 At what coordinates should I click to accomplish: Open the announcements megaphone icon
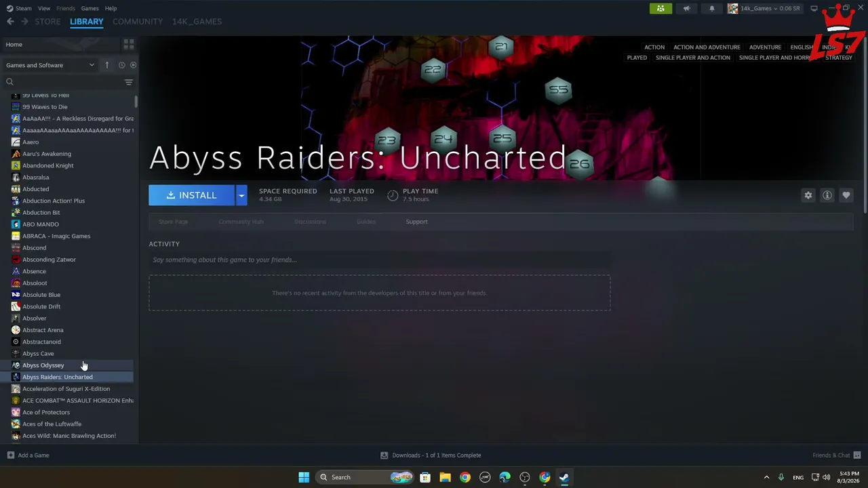coord(686,8)
